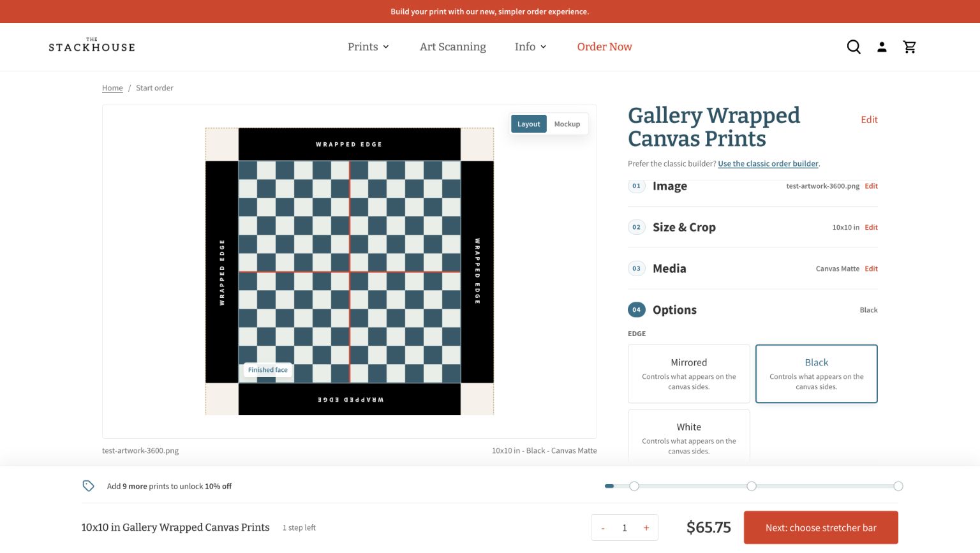Open the Art Scanning page
The width and height of the screenshot is (980, 553).
453,47
